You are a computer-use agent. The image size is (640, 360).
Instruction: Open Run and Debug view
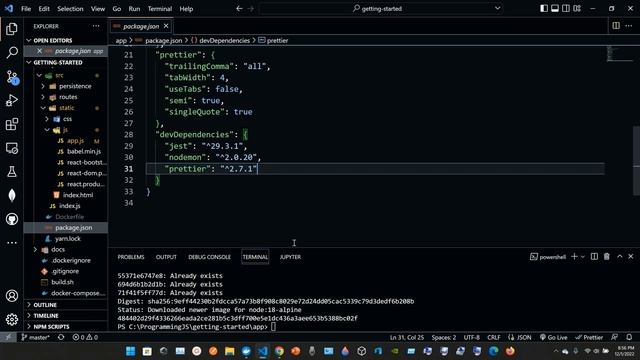click(12, 100)
